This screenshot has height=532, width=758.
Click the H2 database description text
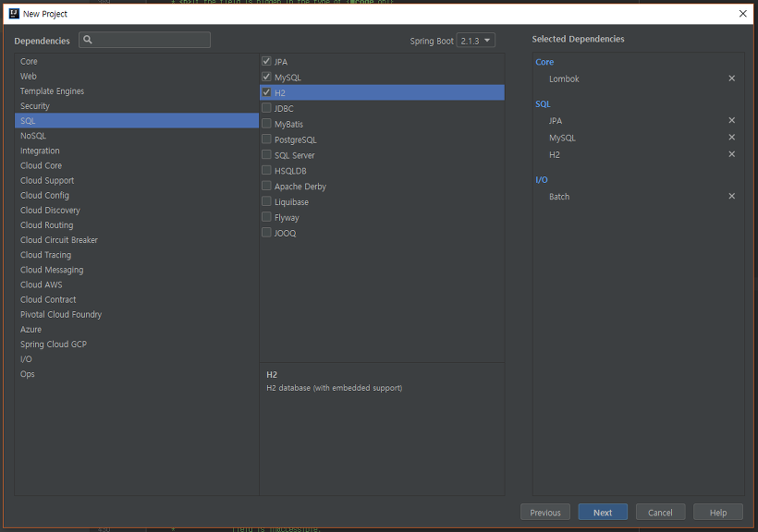click(334, 388)
